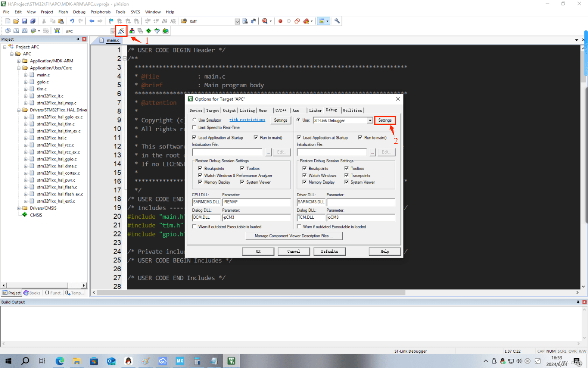
Task: Switch to the Target tab in Options dialog
Action: (x=212, y=110)
